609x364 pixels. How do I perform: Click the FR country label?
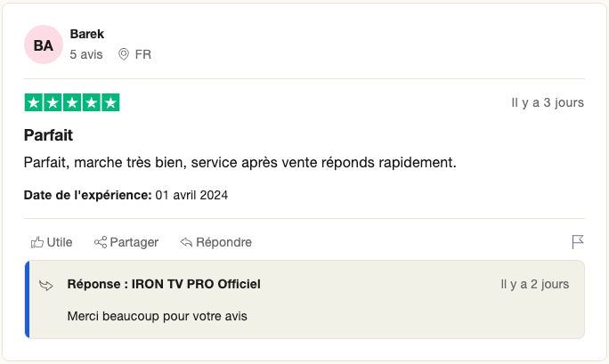[142, 54]
